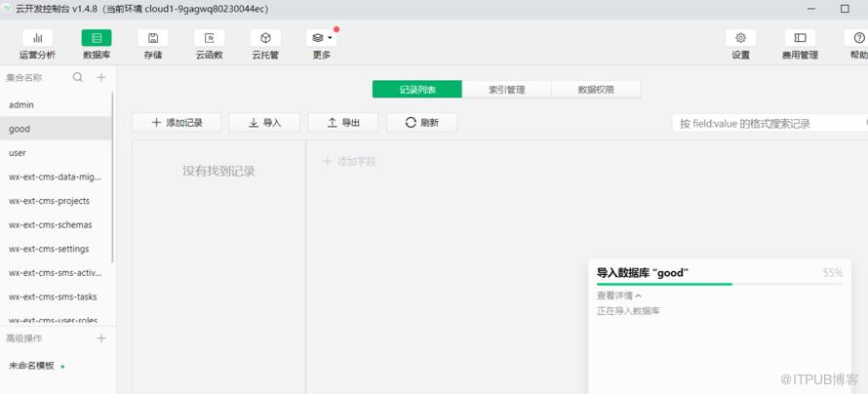Screen dimensions: 868x394
Task: Select the wx-ext-cms-settings collection
Action: [x=56, y=249]
